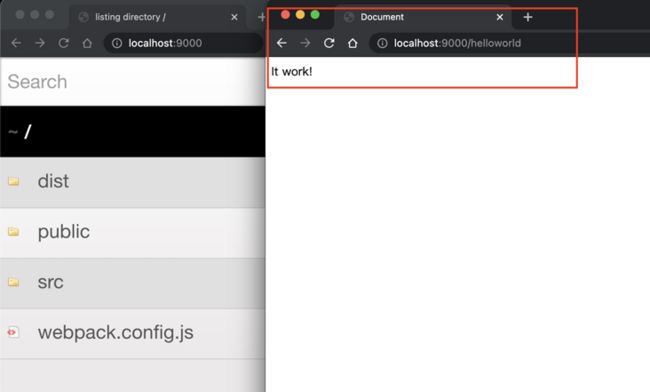This screenshot has height=392, width=650.
Task: Minimize the Document window with yellow button
Action: [300, 15]
